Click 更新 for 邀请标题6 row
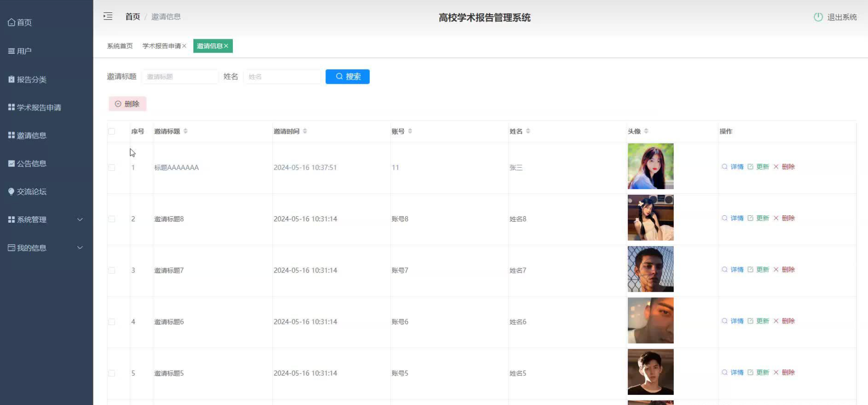The width and height of the screenshot is (868, 405). (x=758, y=321)
